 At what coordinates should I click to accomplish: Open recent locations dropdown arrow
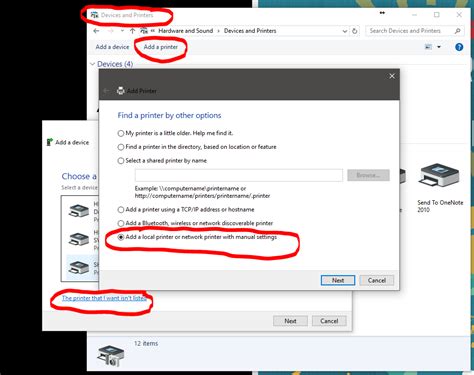click(122, 31)
